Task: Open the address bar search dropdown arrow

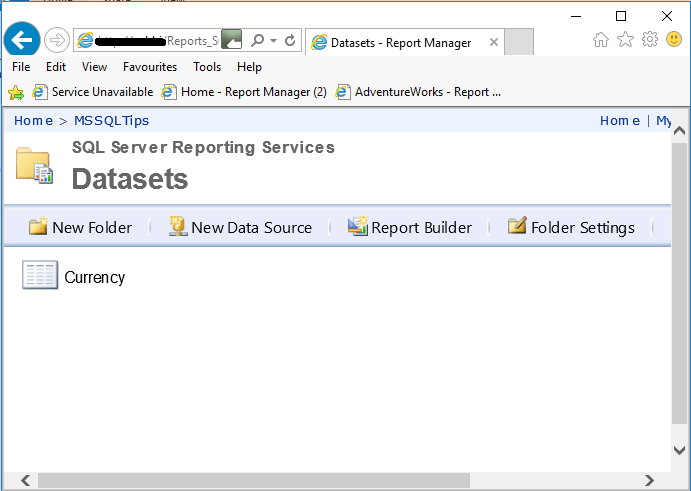Action: tap(273, 41)
